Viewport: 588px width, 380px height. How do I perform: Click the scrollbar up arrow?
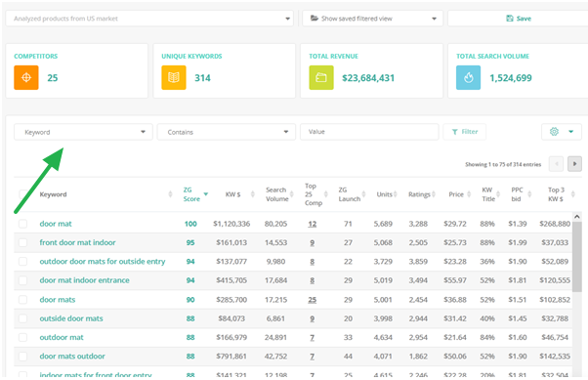[x=577, y=217]
